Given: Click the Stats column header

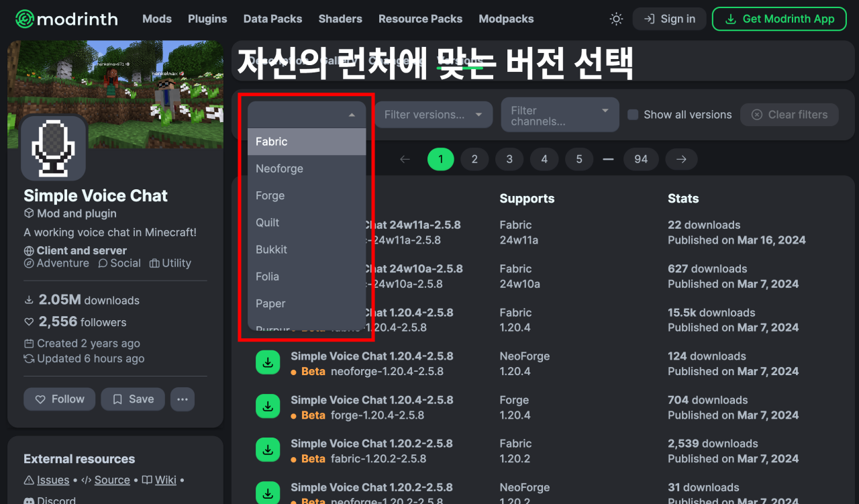Looking at the screenshot, I should point(683,199).
